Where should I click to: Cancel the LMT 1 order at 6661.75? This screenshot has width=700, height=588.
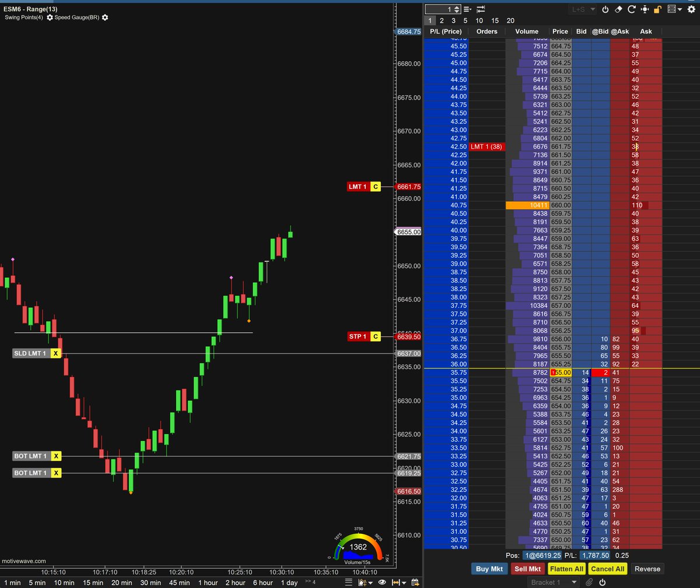click(x=375, y=187)
